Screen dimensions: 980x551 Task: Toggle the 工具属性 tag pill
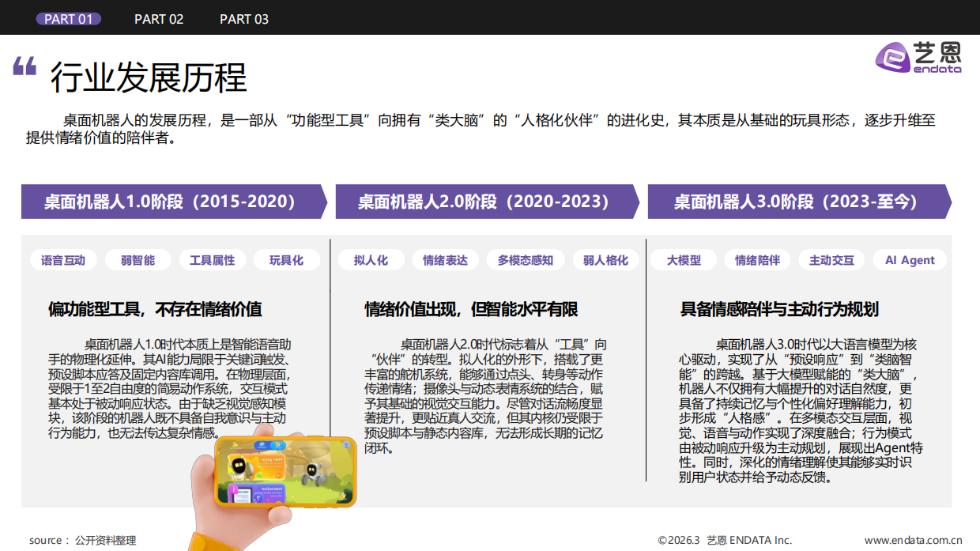(213, 259)
